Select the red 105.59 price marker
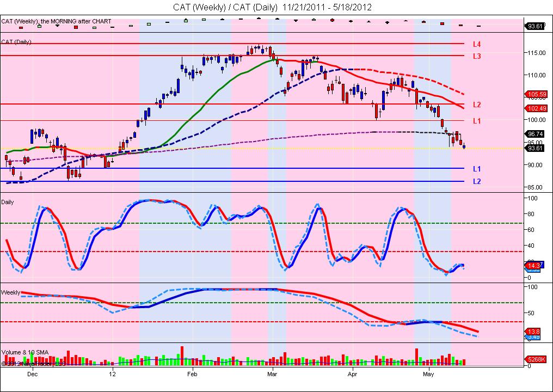The image size is (553, 392). coord(537,94)
